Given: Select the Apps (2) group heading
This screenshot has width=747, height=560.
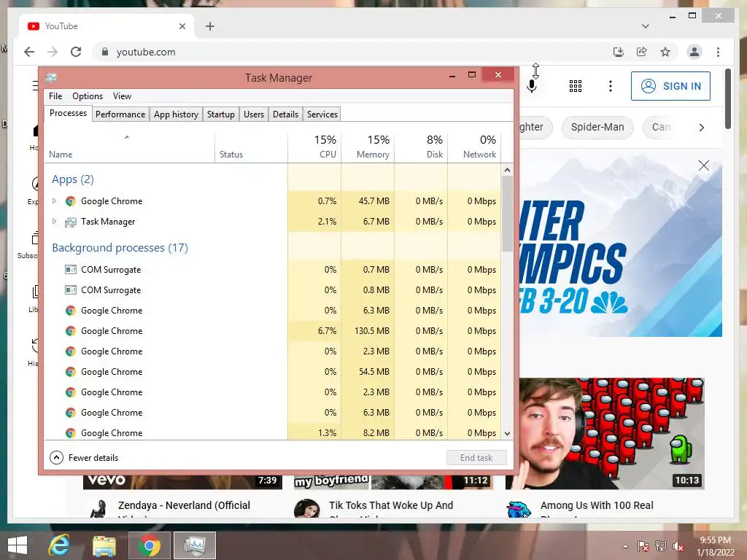Looking at the screenshot, I should click(x=73, y=179).
